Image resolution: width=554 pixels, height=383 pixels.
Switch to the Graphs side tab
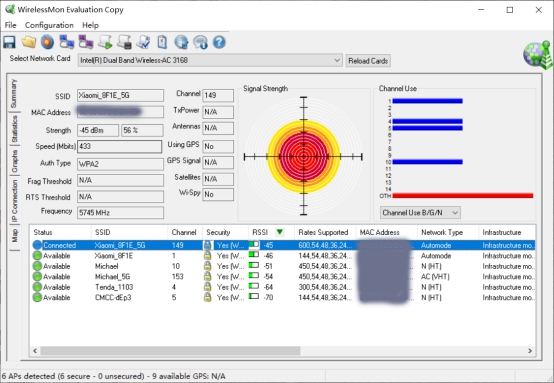coord(14,161)
